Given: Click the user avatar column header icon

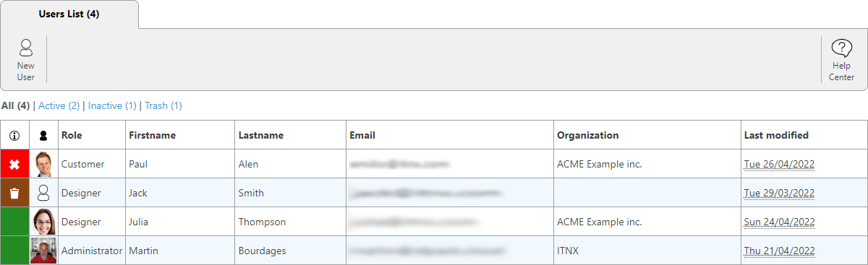Looking at the screenshot, I should 43,135.
